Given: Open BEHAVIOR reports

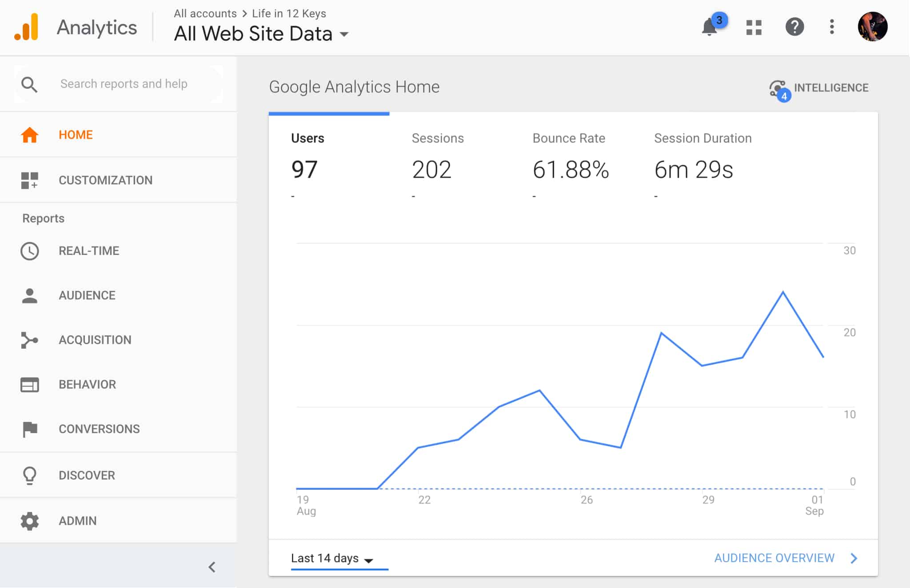Looking at the screenshot, I should (88, 385).
